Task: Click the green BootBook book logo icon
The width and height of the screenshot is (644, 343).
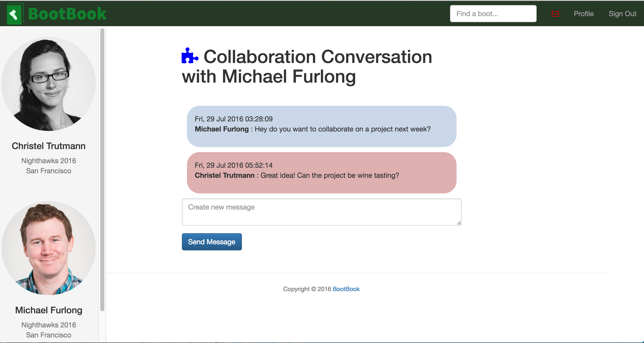Action: 15,14
